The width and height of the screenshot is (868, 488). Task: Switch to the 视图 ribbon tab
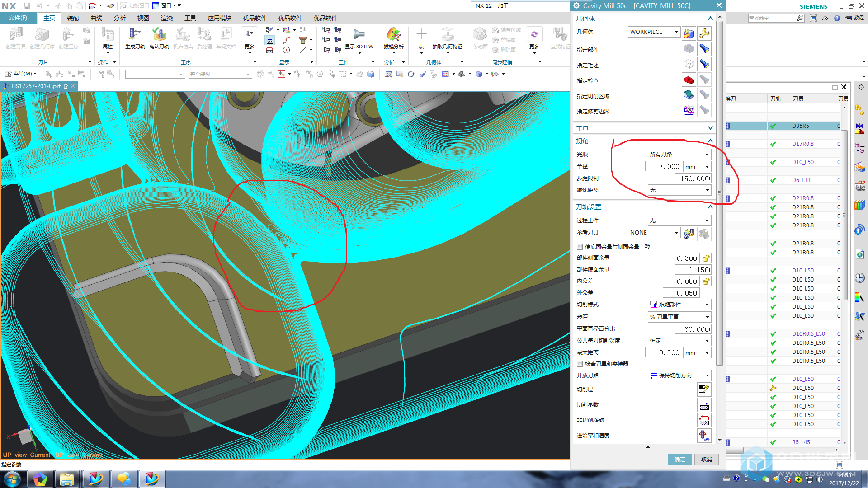tap(143, 18)
